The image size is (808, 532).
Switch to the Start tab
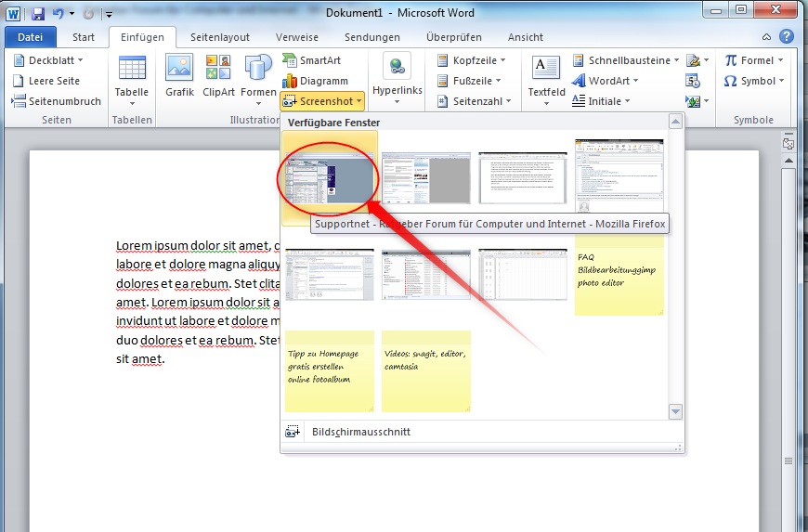pos(84,37)
